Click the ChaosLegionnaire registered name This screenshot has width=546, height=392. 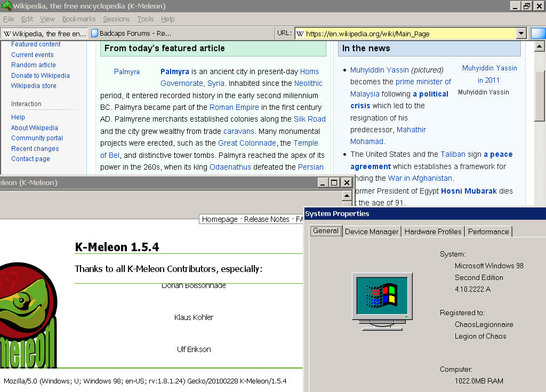pos(484,325)
